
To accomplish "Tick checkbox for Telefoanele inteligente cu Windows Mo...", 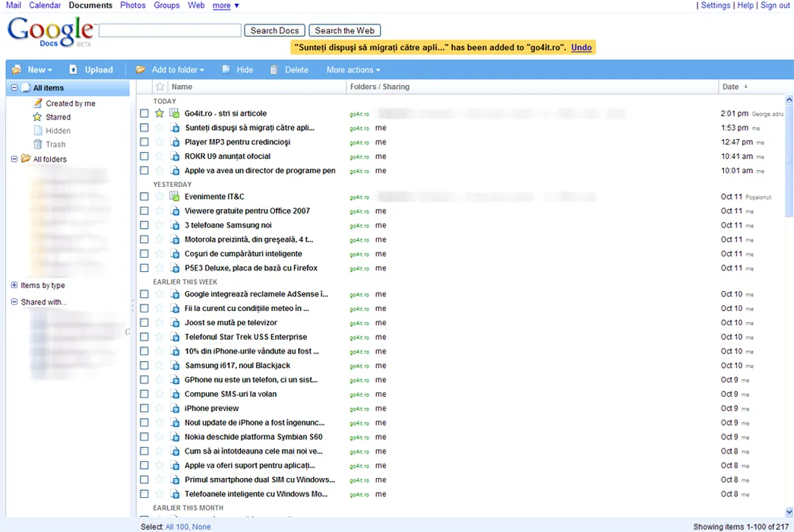I will (144, 494).
